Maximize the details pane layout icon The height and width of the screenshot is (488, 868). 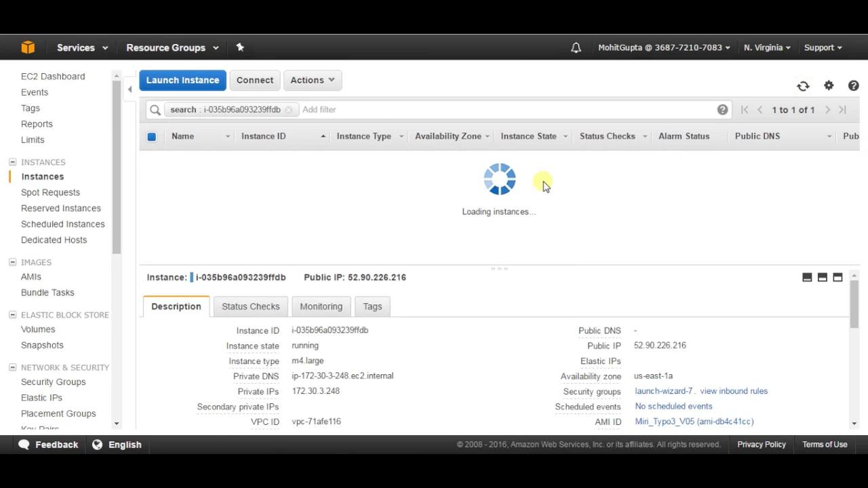[x=838, y=277]
